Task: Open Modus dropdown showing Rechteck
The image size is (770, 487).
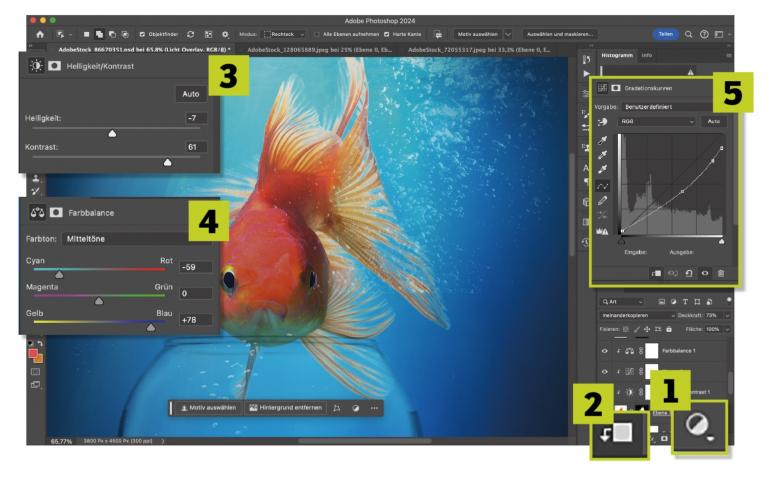Action: point(284,34)
